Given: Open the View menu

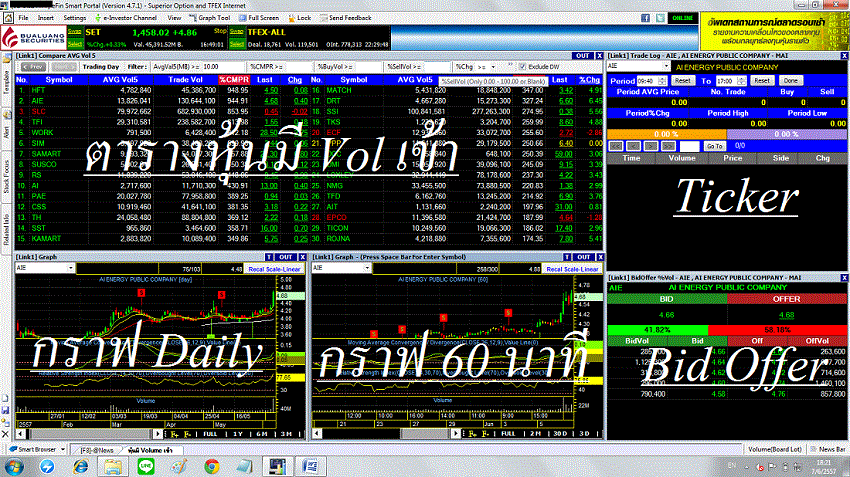Looking at the screenshot, I should [x=174, y=18].
